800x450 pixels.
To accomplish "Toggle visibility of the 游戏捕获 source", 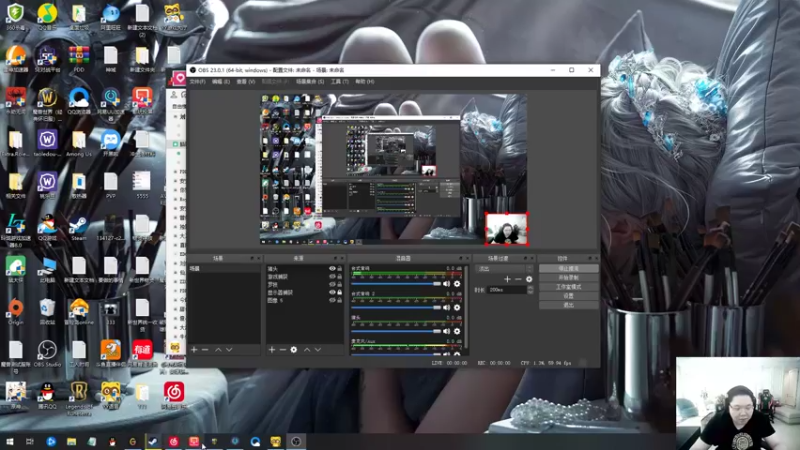I will (332, 277).
